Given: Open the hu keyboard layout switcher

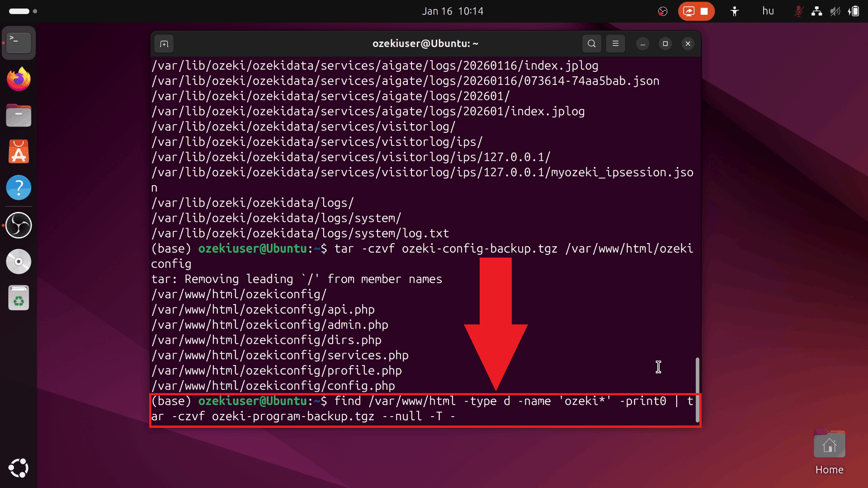Looking at the screenshot, I should (x=768, y=11).
